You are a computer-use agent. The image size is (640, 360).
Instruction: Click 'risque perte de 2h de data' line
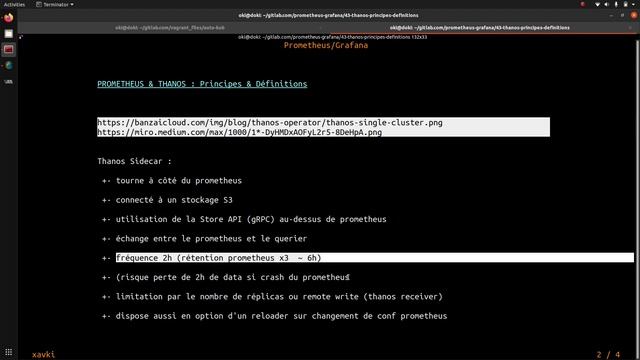tap(233, 277)
